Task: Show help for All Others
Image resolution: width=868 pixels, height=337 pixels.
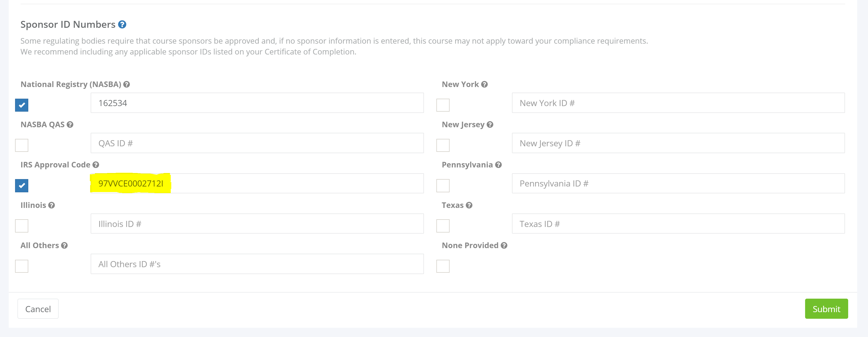Action: pyautogui.click(x=64, y=245)
